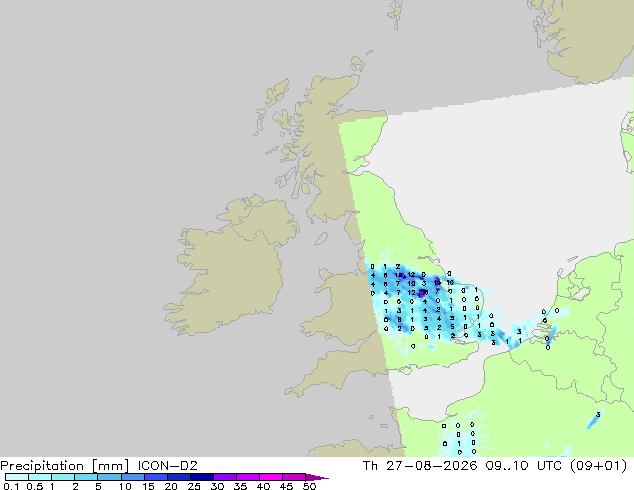The height and width of the screenshot is (490, 634).
Task: Select the 5 to 10 mm legend swatch
Action: [x=110, y=477]
